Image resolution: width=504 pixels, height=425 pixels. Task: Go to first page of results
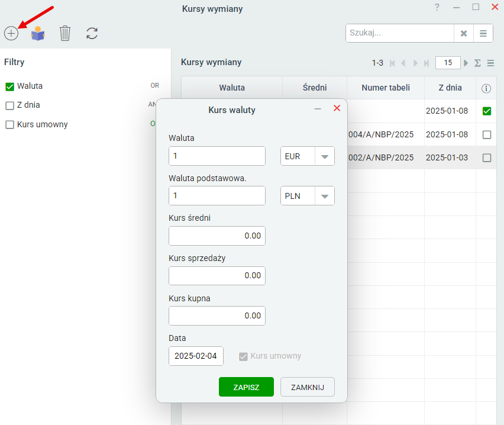[x=392, y=63]
